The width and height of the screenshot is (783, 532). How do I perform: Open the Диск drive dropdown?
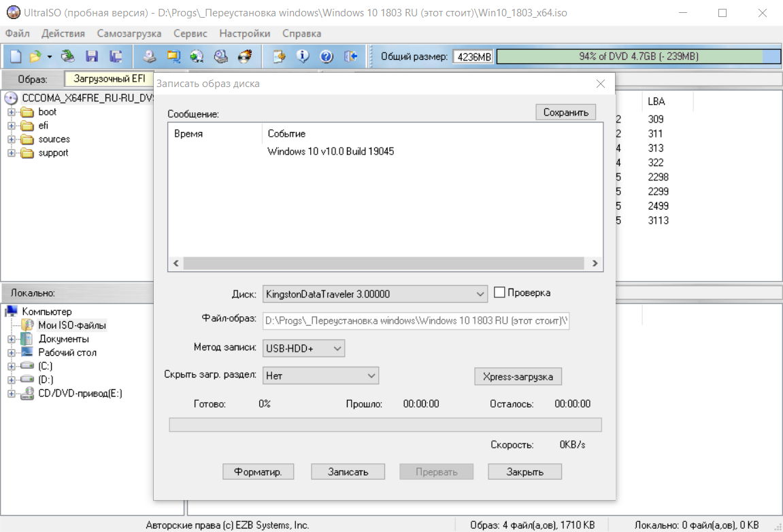coord(375,294)
